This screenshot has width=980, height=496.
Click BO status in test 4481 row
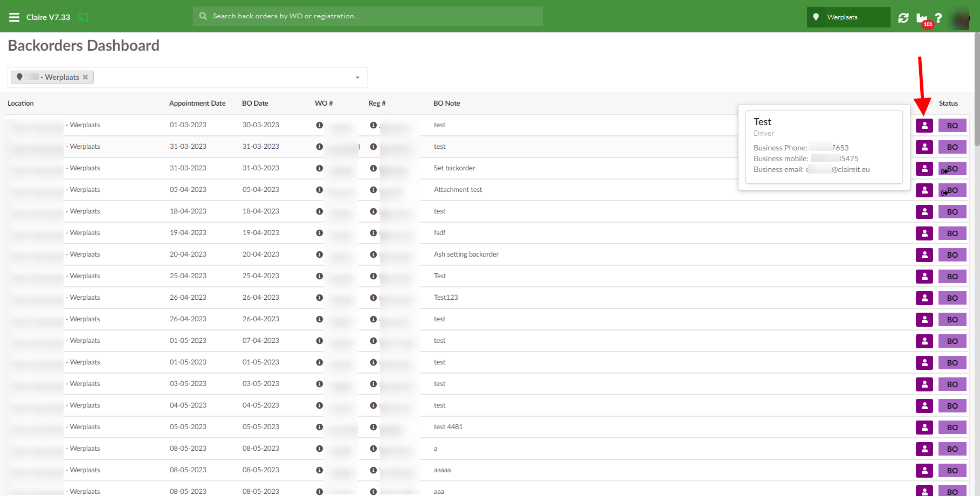pyautogui.click(x=953, y=428)
